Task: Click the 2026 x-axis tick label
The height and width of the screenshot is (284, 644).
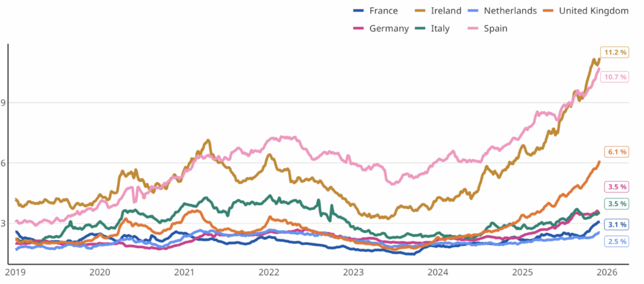Action: point(606,272)
